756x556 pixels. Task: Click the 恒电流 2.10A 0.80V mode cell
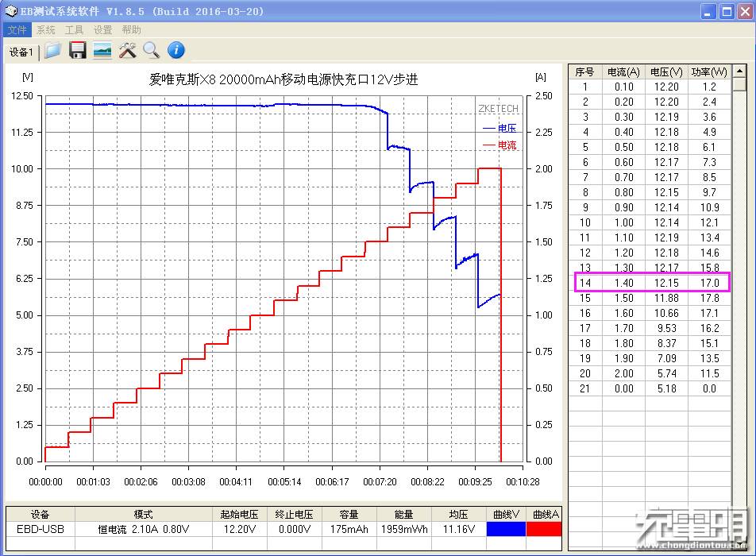[143, 529]
